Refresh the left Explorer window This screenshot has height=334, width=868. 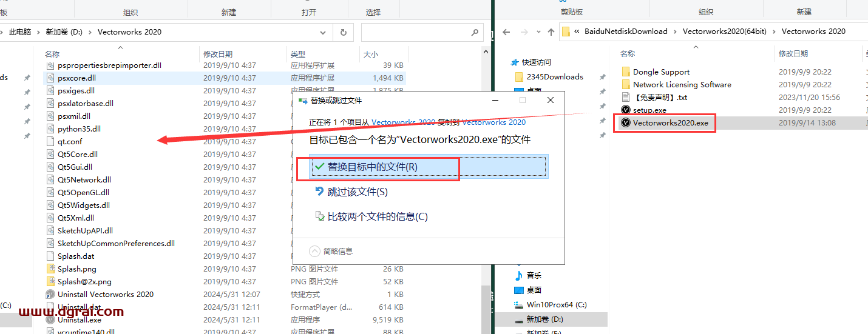(x=343, y=32)
